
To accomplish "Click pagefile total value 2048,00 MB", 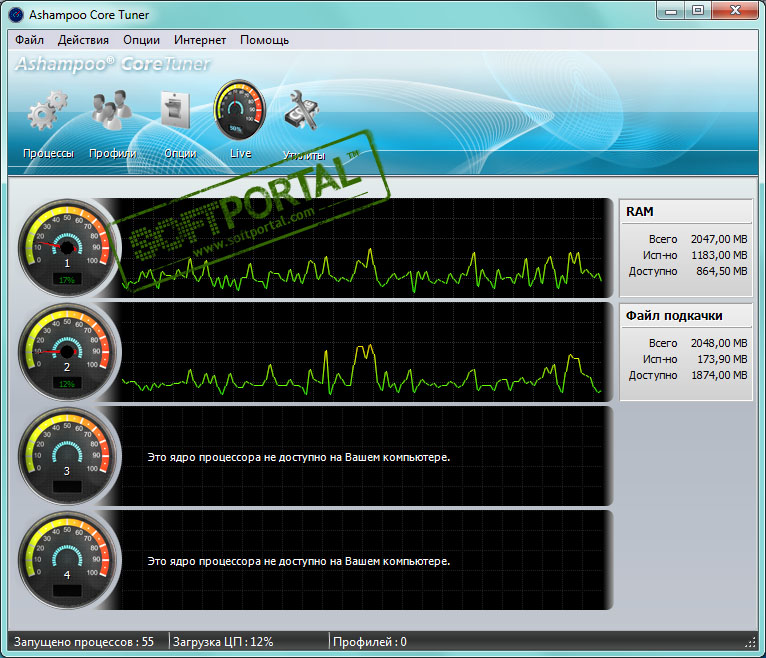I will tap(719, 343).
